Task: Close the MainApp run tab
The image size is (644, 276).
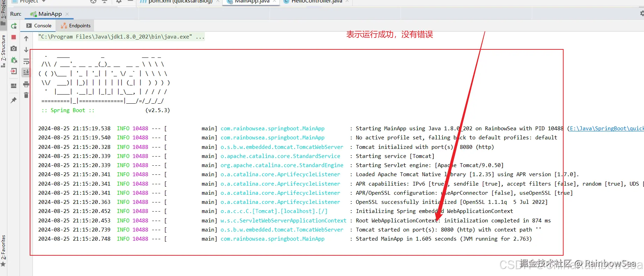Action: click(x=67, y=14)
